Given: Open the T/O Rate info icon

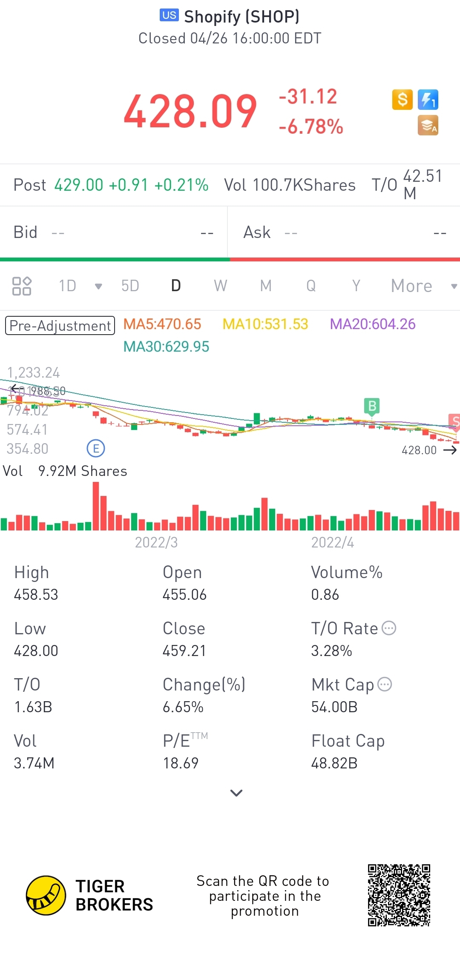Looking at the screenshot, I should pyautogui.click(x=389, y=628).
